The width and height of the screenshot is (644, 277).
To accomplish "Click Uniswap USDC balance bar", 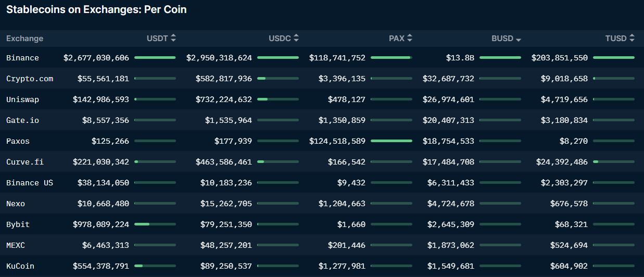I will (x=278, y=99).
